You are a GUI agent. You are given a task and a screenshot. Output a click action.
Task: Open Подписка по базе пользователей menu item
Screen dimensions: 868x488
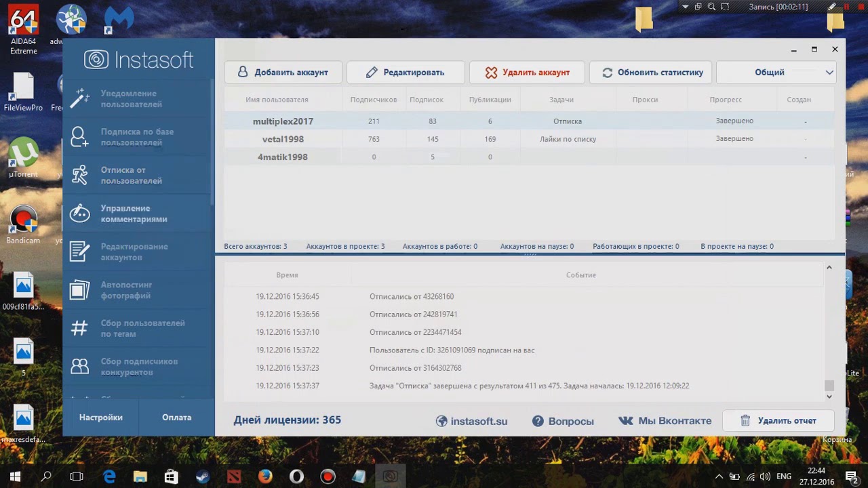tap(138, 137)
